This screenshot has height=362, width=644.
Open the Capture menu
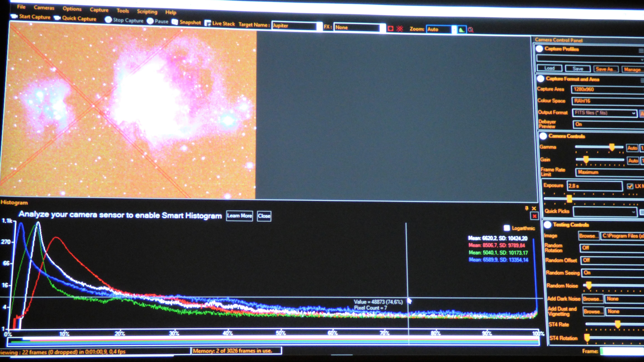(x=99, y=10)
